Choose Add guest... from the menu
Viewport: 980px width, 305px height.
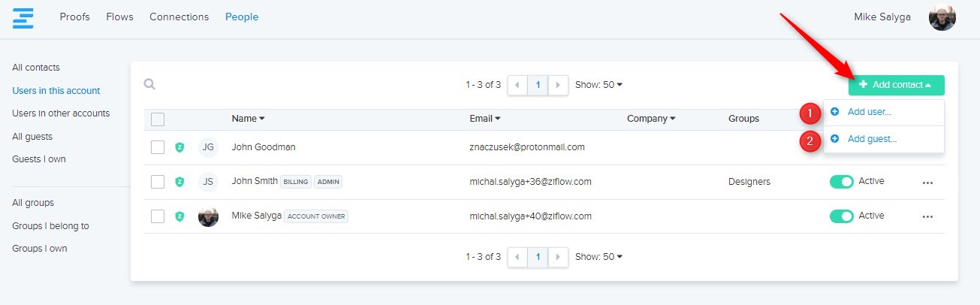tap(871, 139)
